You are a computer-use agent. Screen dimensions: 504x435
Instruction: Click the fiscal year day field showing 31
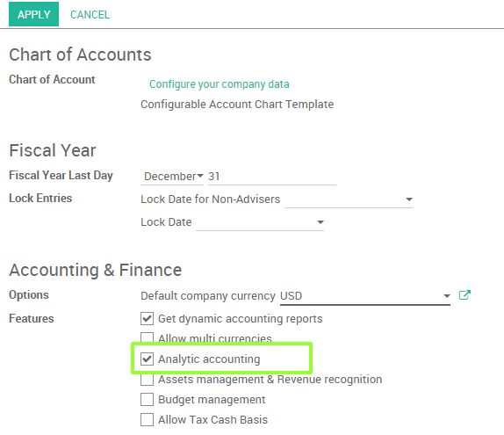coord(272,176)
